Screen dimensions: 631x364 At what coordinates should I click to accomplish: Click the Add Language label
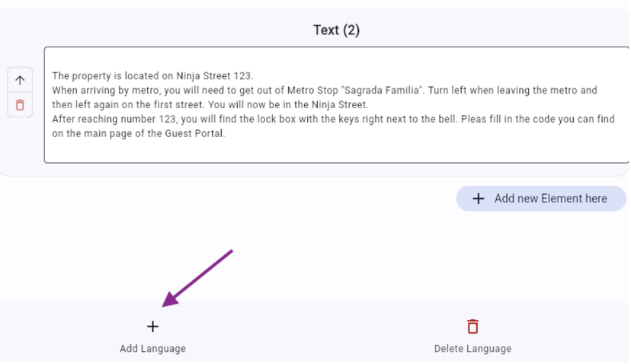click(x=152, y=349)
